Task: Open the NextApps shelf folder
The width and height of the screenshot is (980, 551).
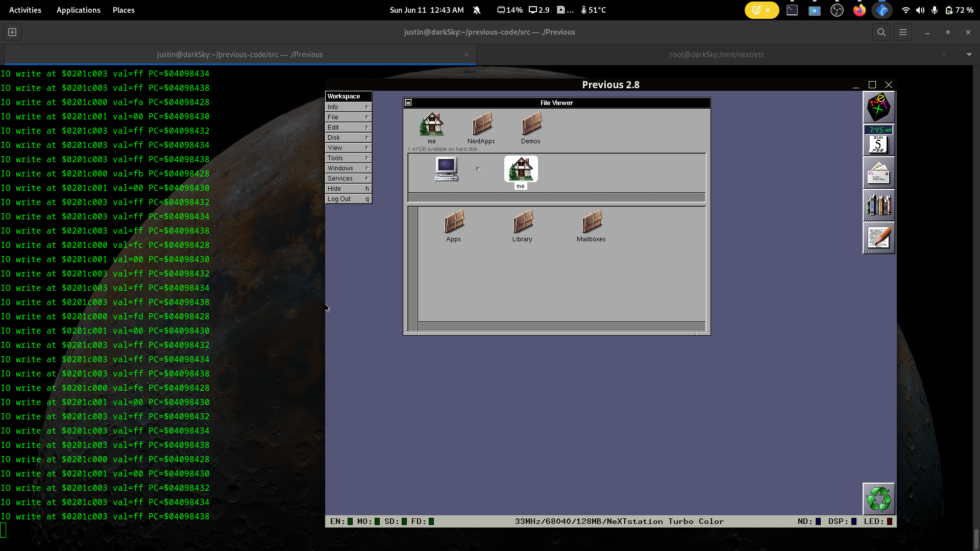Action: tap(481, 124)
